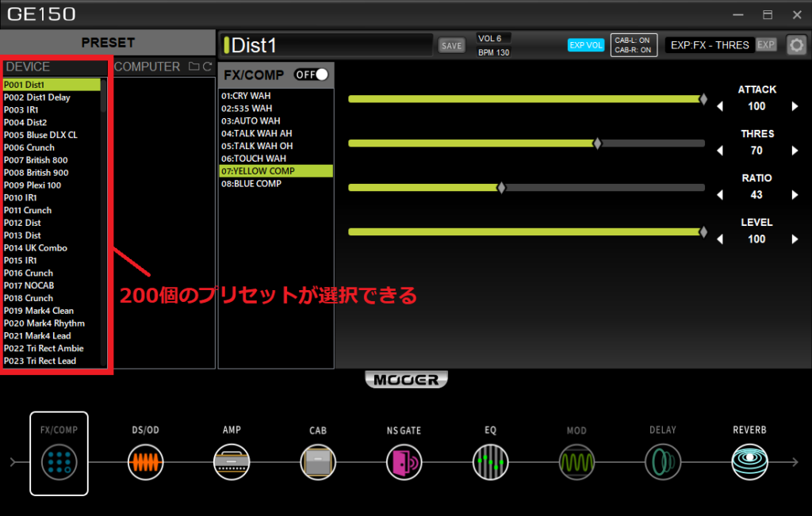Select preset P023 Tri Rect Lead
The width and height of the screenshot is (812, 516).
coord(52,361)
